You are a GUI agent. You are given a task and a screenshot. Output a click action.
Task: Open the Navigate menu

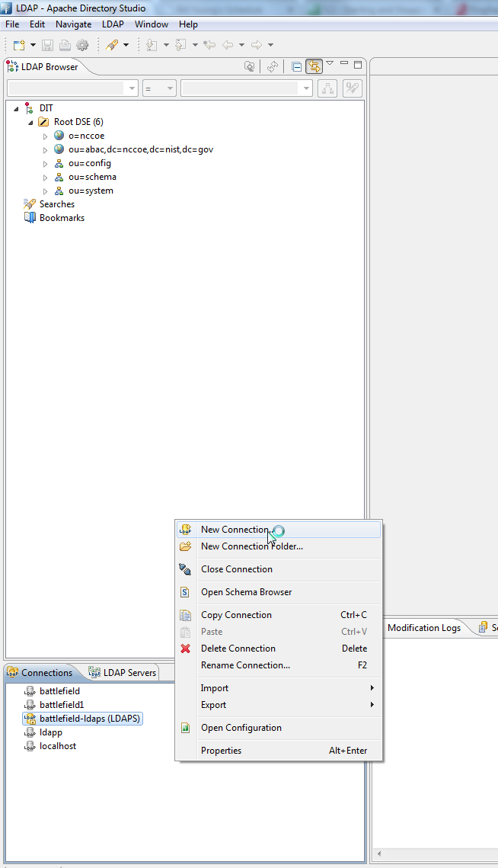tap(74, 24)
